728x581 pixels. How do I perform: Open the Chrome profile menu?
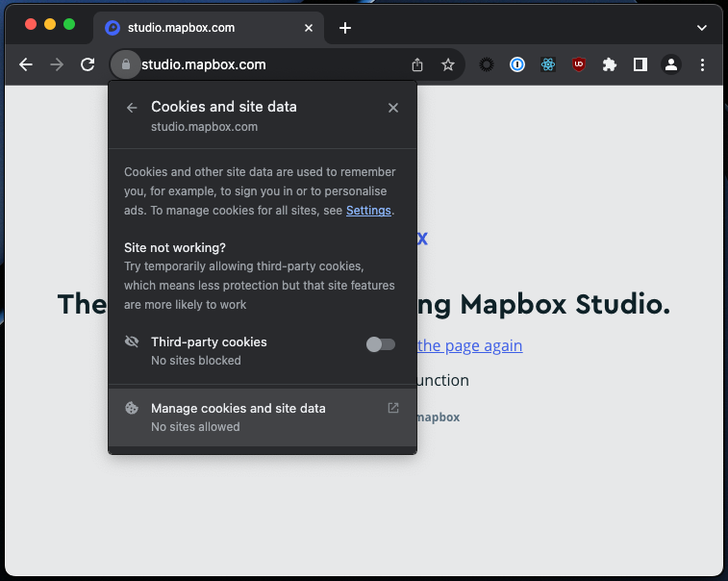point(671,64)
